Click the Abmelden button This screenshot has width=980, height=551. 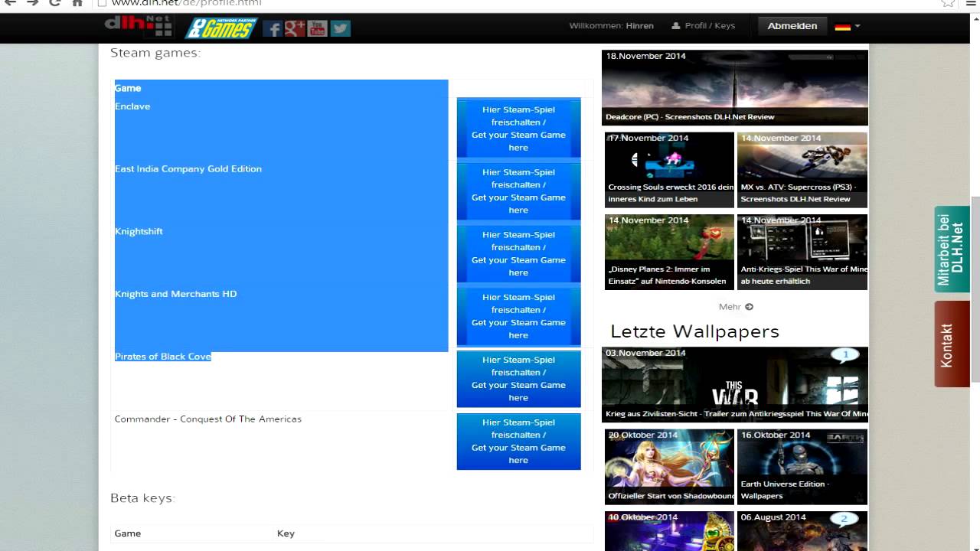[x=792, y=26]
